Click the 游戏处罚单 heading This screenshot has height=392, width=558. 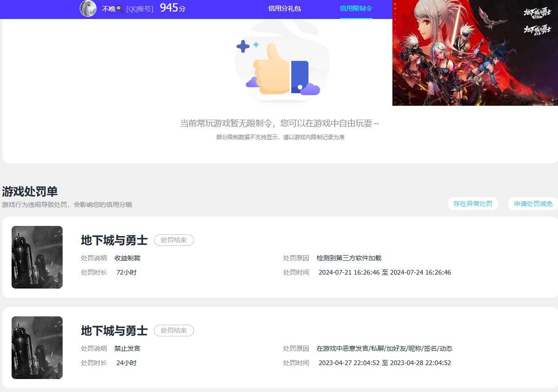tap(30, 191)
